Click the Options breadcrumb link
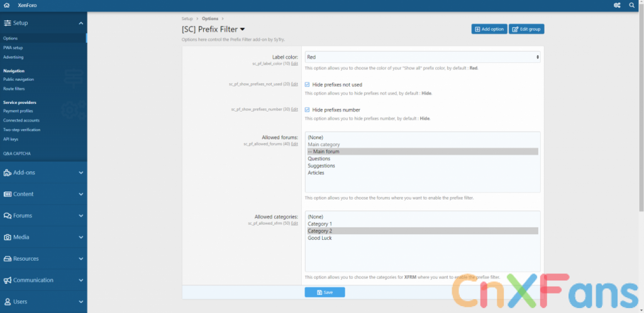The width and height of the screenshot is (644, 313). coord(210,19)
